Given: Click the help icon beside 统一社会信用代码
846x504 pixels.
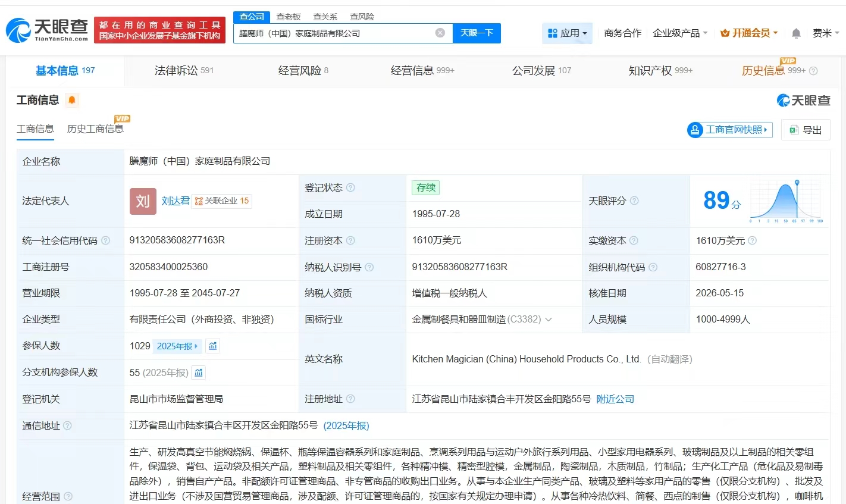Looking at the screenshot, I should tap(105, 240).
